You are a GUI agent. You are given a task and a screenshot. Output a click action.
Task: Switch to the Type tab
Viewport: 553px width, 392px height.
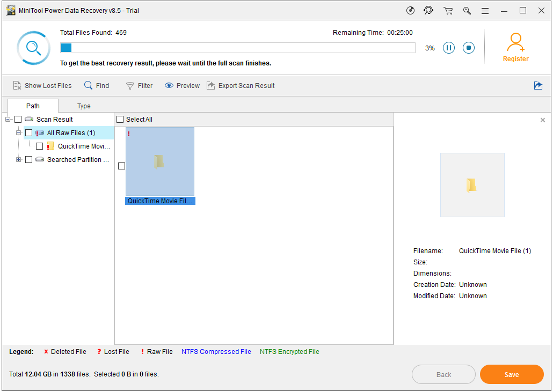pyautogui.click(x=84, y=106)
